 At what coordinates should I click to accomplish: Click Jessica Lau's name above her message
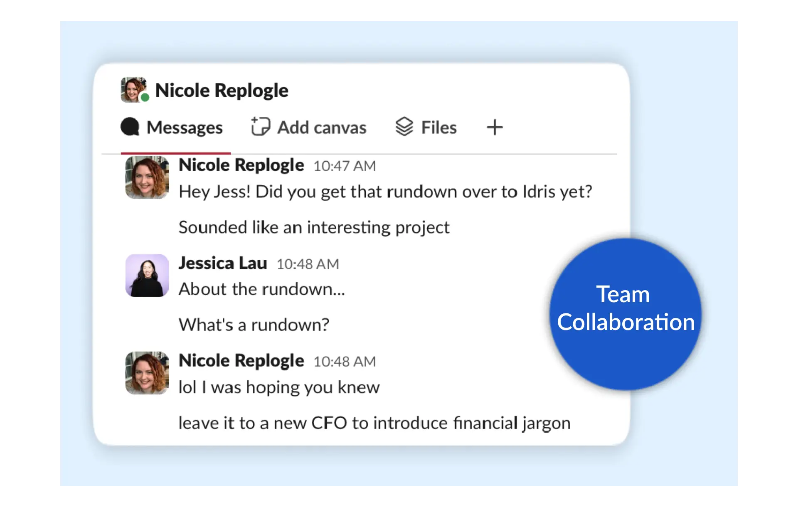tap(223, 263)
